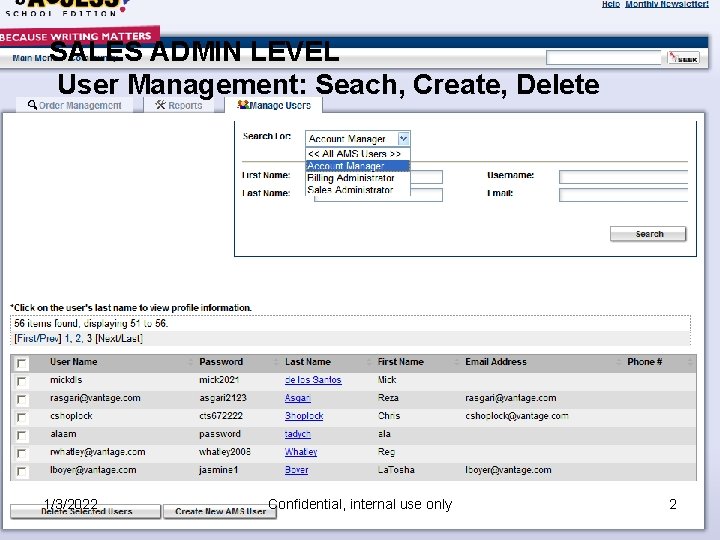Click the jasmine1 password cell

pos(219,470)
